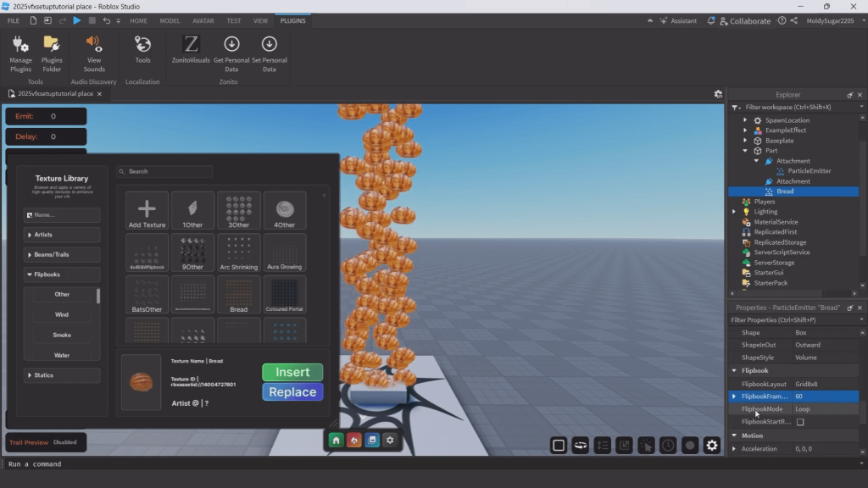Image resolution: width=868 pixels, height=488 pixels.
Task: Switch to the AVATAR ribbon tab
Action: tap(203, 20)
